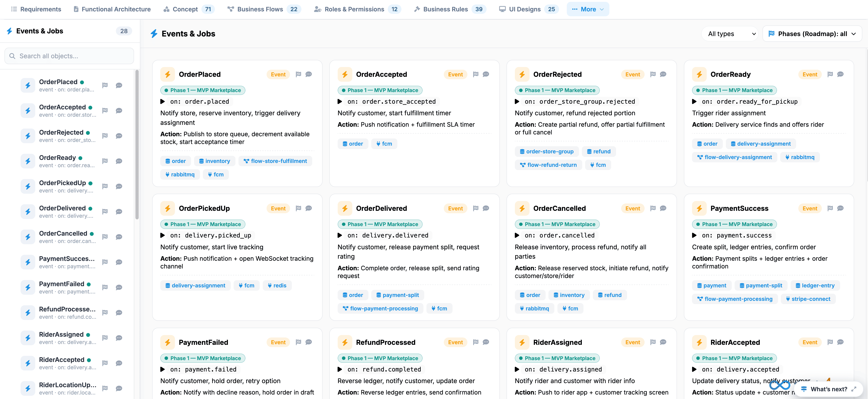Click the sidebar comment icon for OrderReady
Screen dimensions: 868x399
[119, 161]
